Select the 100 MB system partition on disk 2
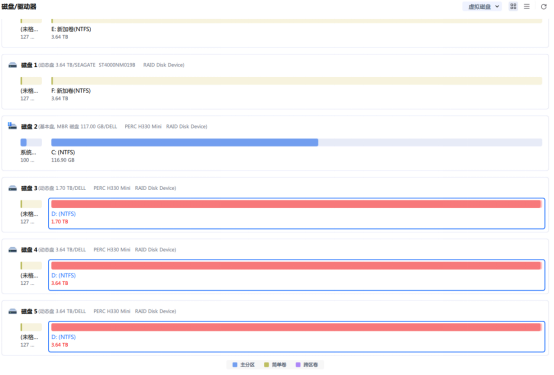554x375 pixels. [31, 142]
